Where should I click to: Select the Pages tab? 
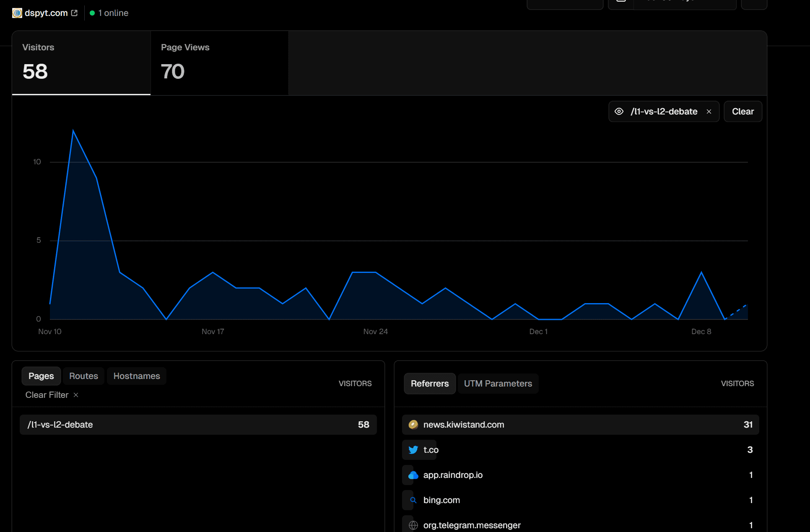41,376
